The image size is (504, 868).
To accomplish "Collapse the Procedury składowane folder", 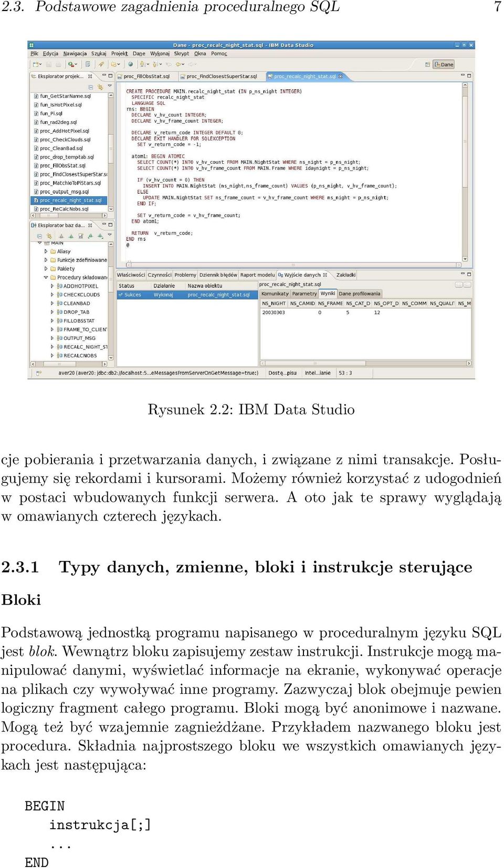I will coord(46,277).
